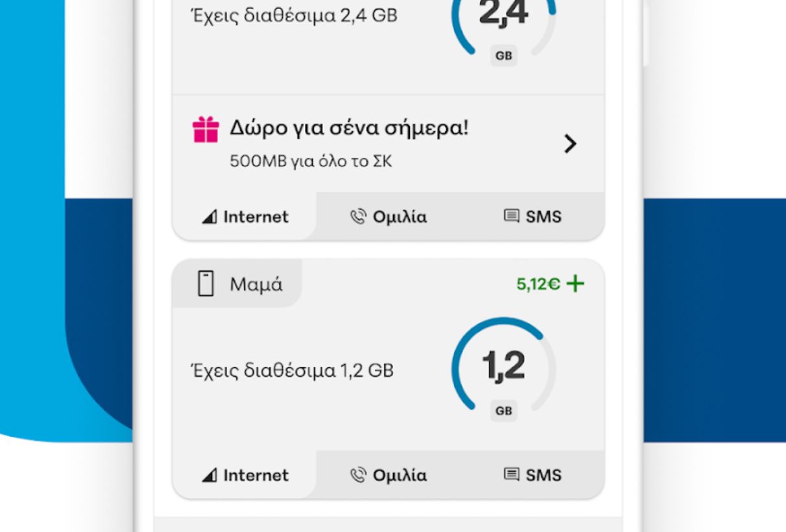Click the "500MB για όλο το ΣΚ" subtitle
The image size is (786, 532).
click(x=311, y=161)
